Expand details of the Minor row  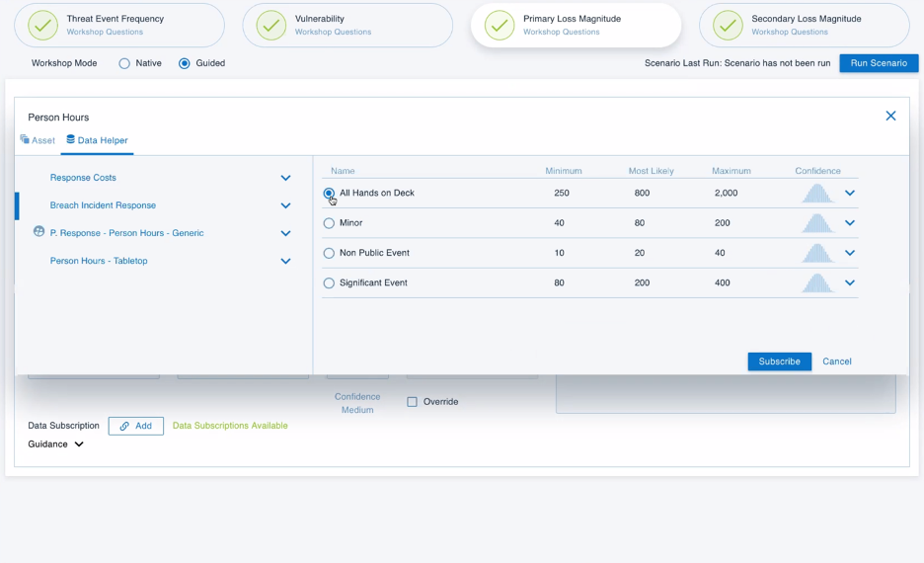(x=850, y=223)
